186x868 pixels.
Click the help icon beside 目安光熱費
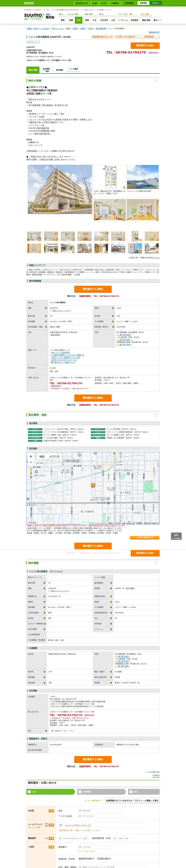44,629
